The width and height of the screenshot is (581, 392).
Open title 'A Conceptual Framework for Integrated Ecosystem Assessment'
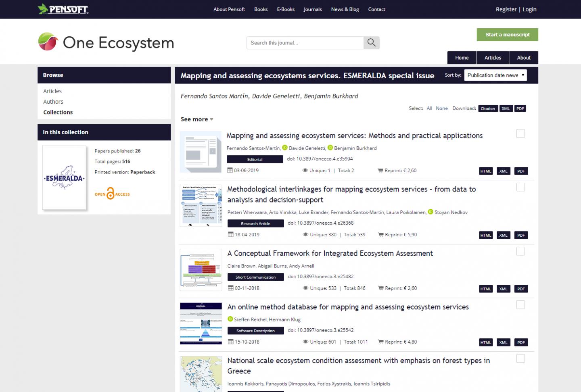pyautogui.click(x=330, y=253)
